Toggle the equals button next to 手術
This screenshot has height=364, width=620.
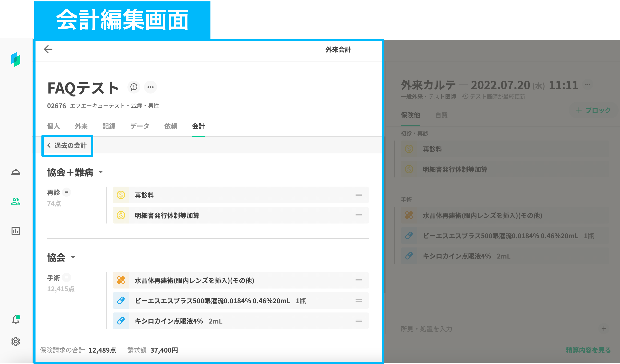66,277
